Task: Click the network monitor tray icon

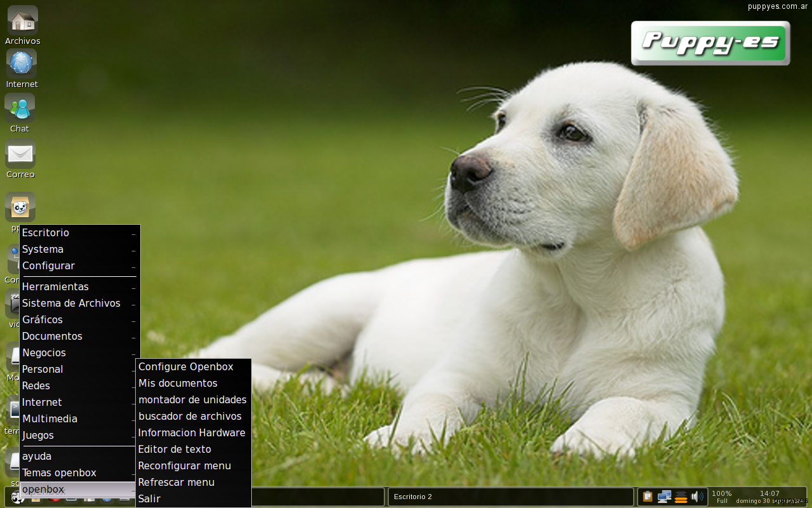Action: (x=664, y=497)
